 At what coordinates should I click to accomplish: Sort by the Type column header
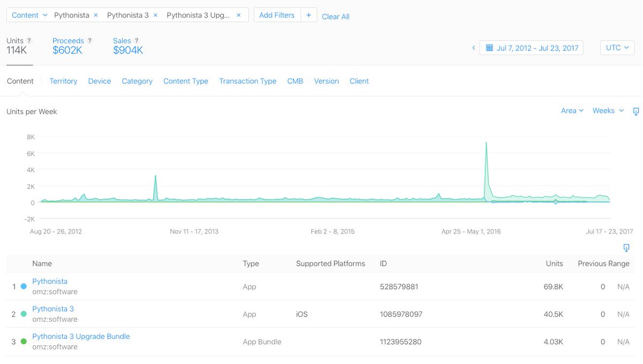(x=251, y=263)
